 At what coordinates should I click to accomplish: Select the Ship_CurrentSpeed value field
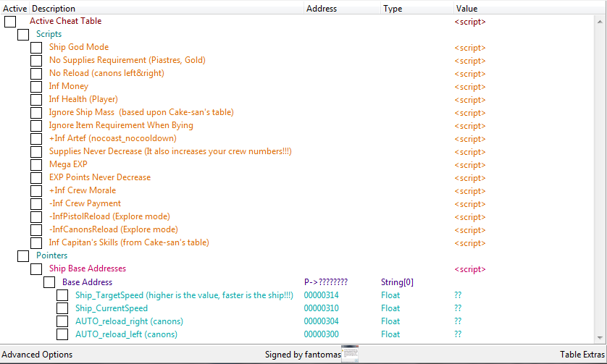pyautogui.click(x=458, y=308)
